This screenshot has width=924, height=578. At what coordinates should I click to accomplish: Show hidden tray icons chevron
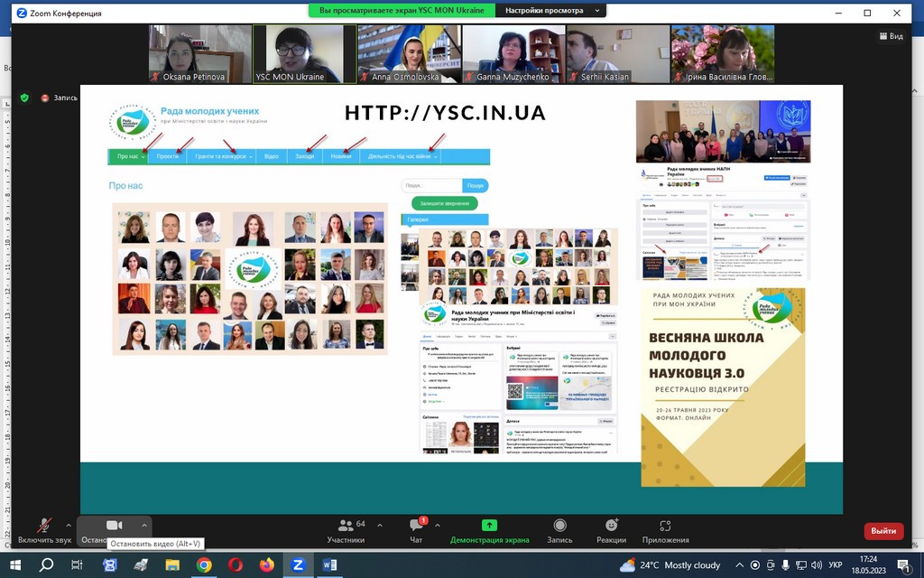[740, 565]
